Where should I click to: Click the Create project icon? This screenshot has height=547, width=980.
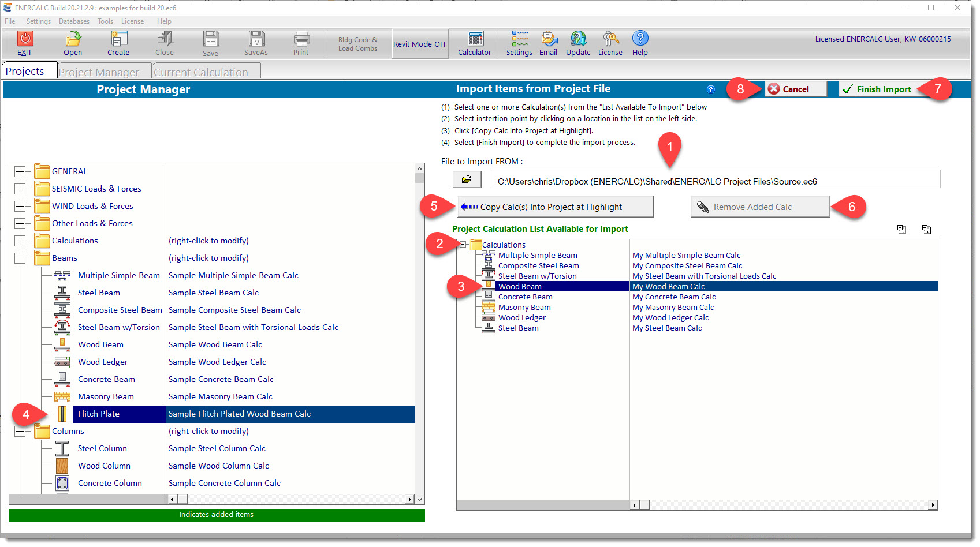(118, 39)
